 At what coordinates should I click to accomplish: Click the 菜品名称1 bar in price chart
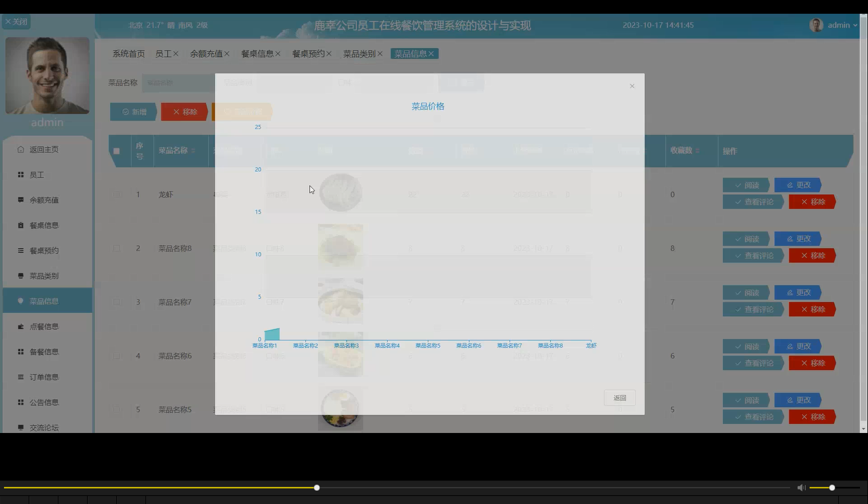click(x=272, y=334)
